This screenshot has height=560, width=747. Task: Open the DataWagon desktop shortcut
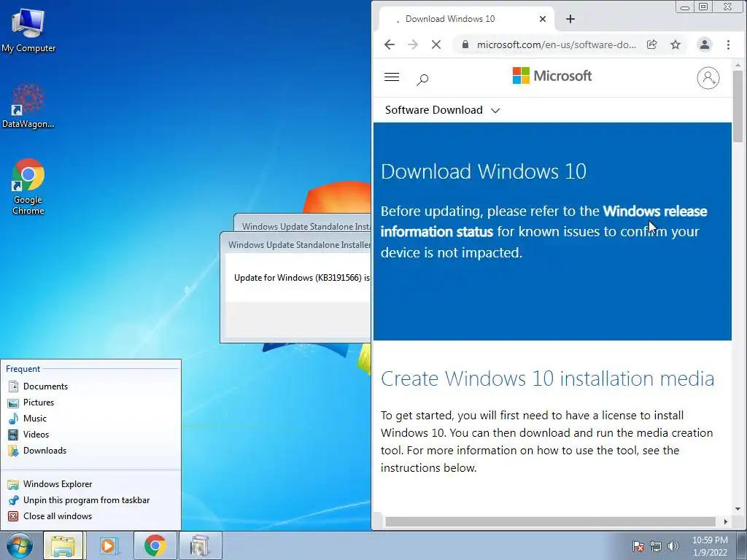[x=28, y=106]
